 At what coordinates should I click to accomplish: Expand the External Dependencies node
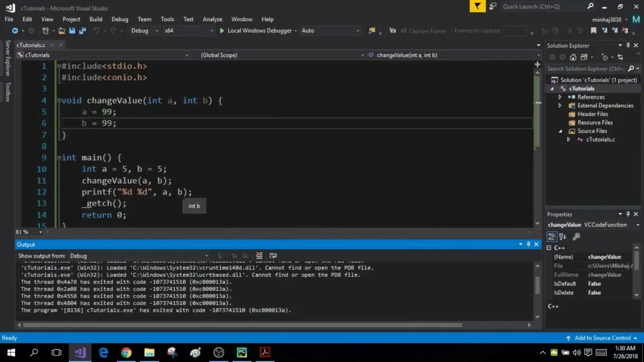(x=560, y=106)
